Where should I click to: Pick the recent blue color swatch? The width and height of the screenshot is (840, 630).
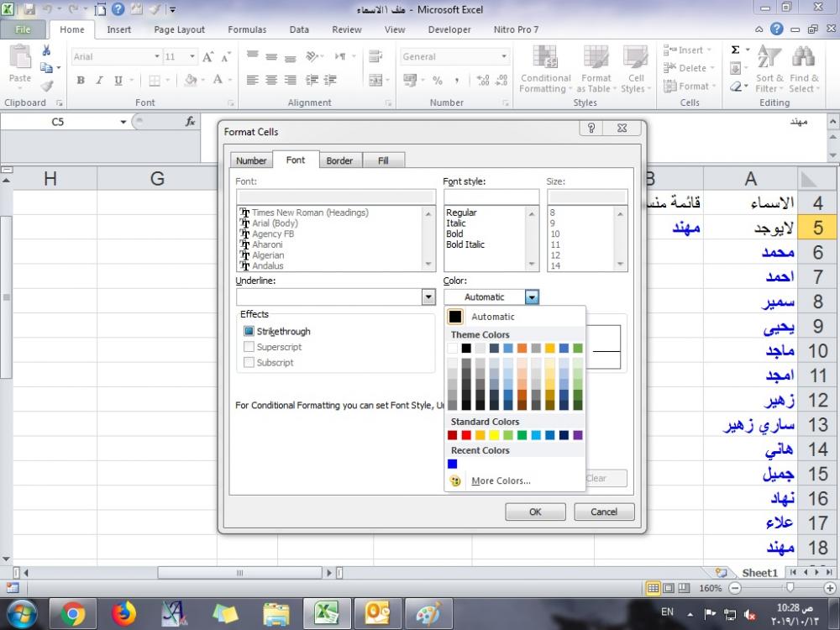[x=453, y=464]
